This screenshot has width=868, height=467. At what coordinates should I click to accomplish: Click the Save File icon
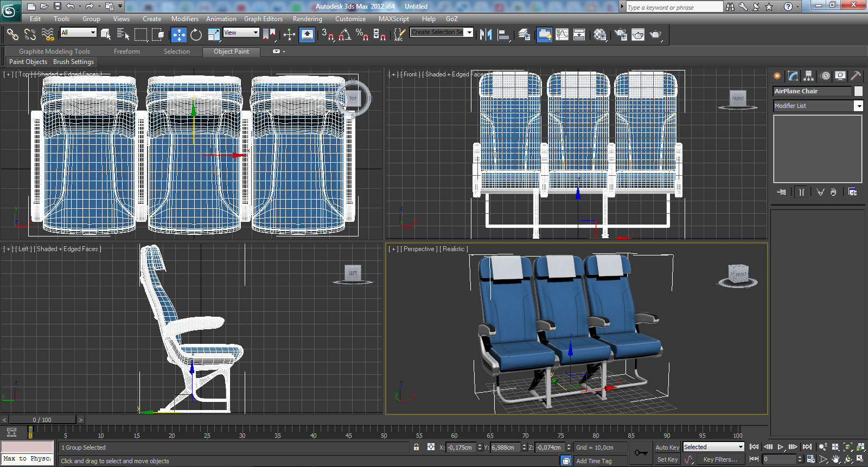click(58, 7)
